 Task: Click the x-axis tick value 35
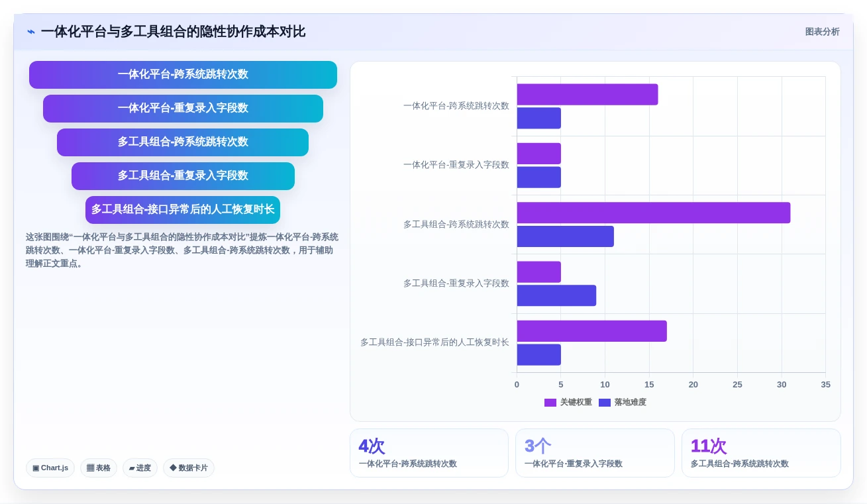click(825, 385)
